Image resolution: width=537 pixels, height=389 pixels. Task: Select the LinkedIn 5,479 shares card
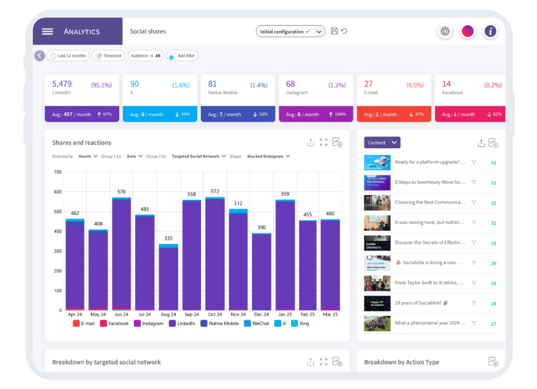point(82,98)
